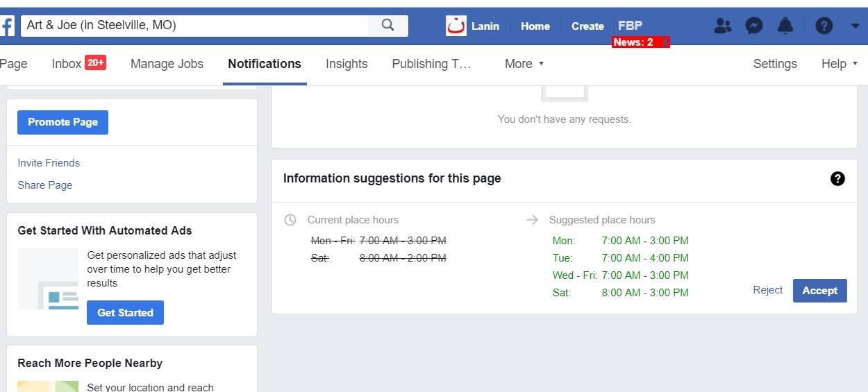Click the FBP label in top bar
The image size is (868, 392).
630,26
